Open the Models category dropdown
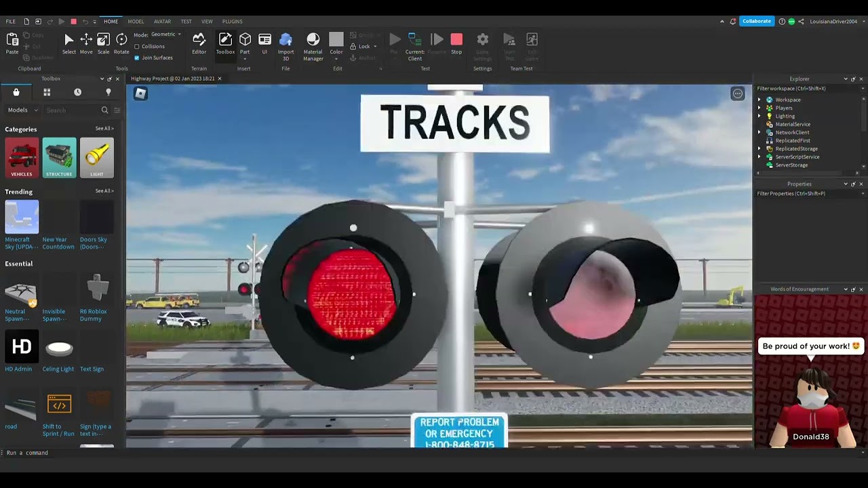The image size is (868, 488). (23, 110)
